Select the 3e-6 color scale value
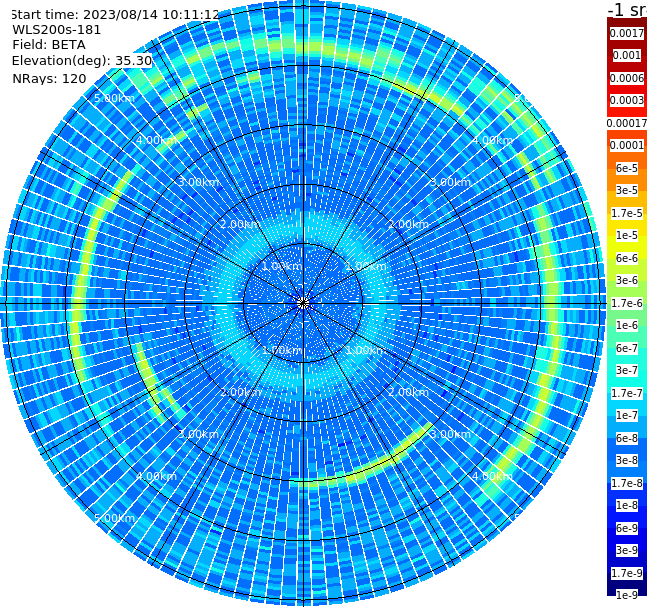The height and width of the screenshot is (607, 647). pyautogui.click(x=627, y=280)
